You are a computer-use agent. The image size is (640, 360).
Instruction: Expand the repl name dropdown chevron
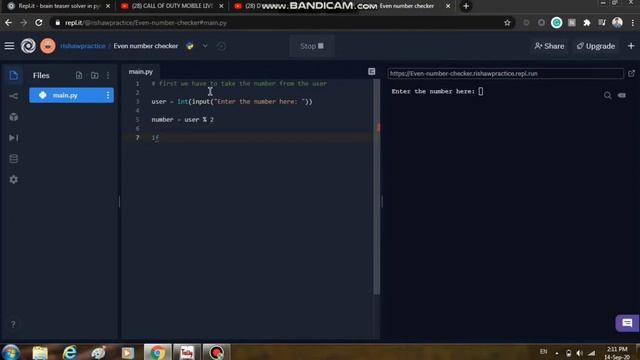205,46
